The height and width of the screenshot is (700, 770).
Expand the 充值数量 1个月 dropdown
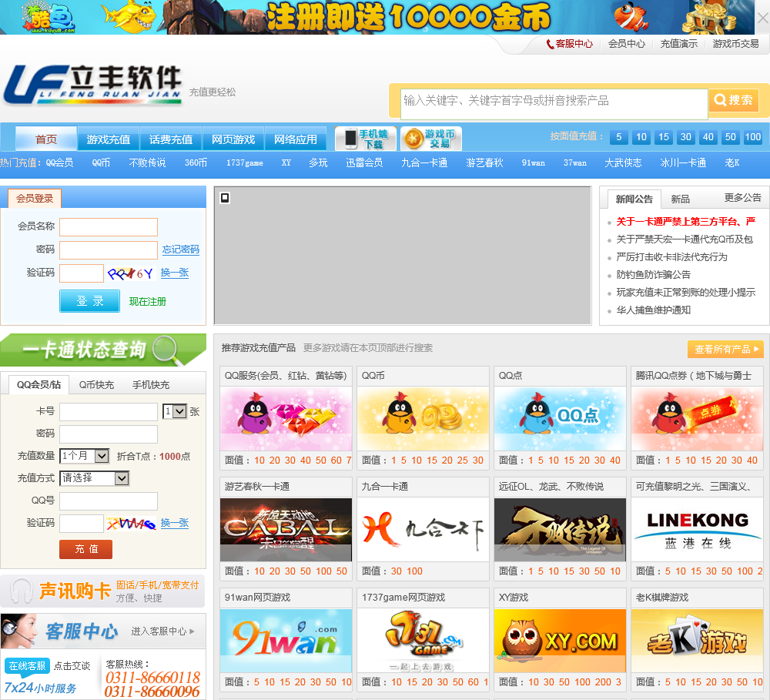85,456
